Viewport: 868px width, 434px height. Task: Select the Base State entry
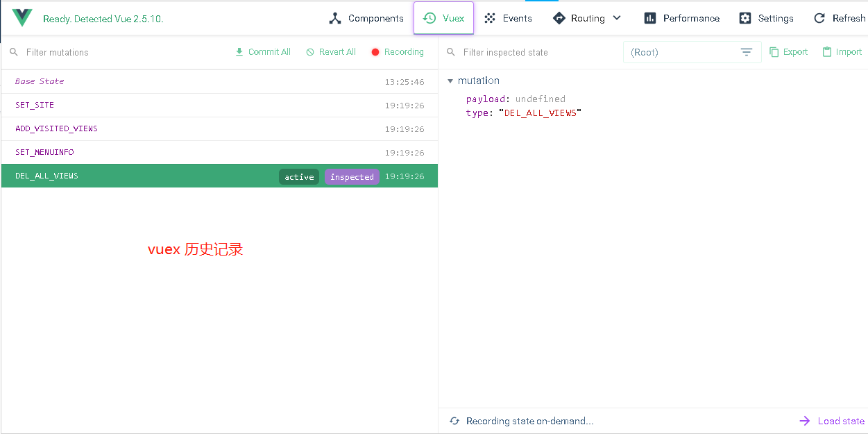pos(40,81)
